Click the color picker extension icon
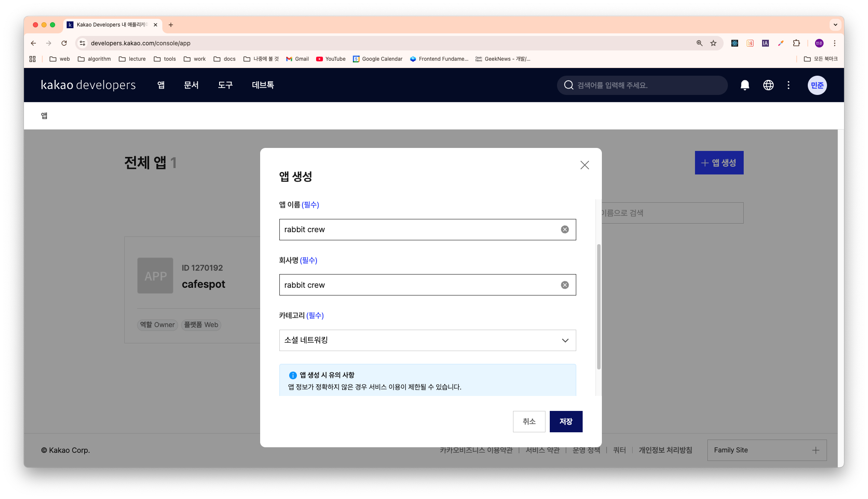 [781, 43]
